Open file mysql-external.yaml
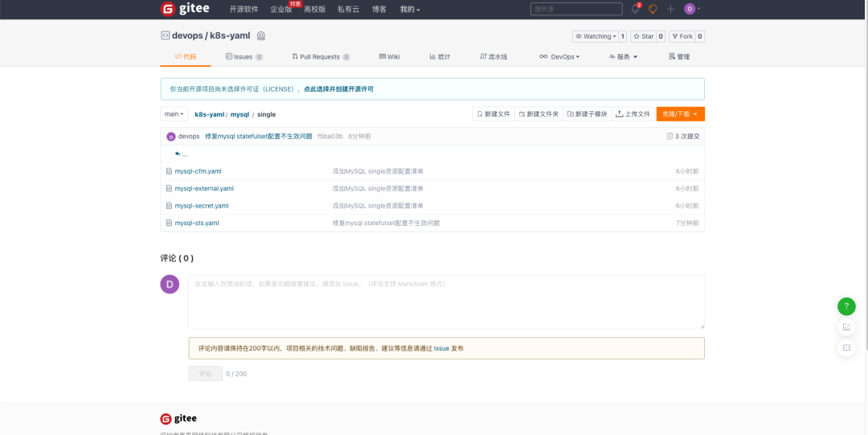Screen dimensions: 868x435 coord(204,188)
